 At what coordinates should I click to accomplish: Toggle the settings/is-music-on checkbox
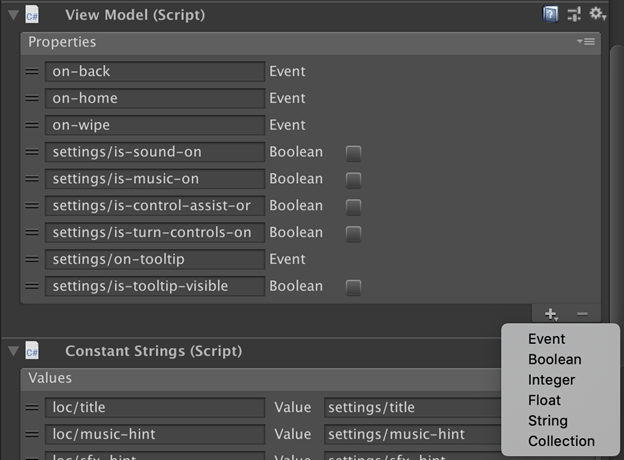pyautogui.click(x=353, y=180)
